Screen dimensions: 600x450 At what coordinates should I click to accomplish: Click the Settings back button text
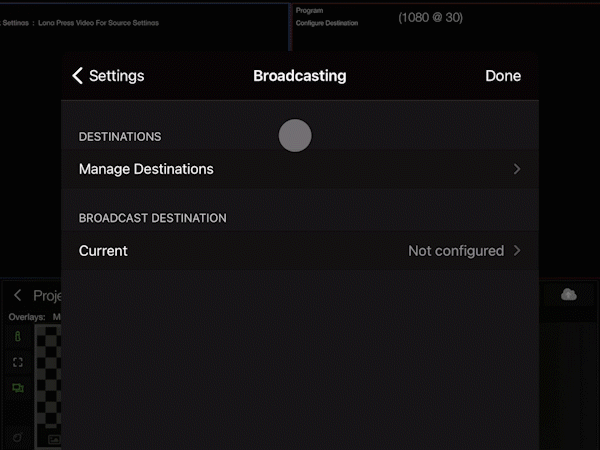click(x=116, y=76)
